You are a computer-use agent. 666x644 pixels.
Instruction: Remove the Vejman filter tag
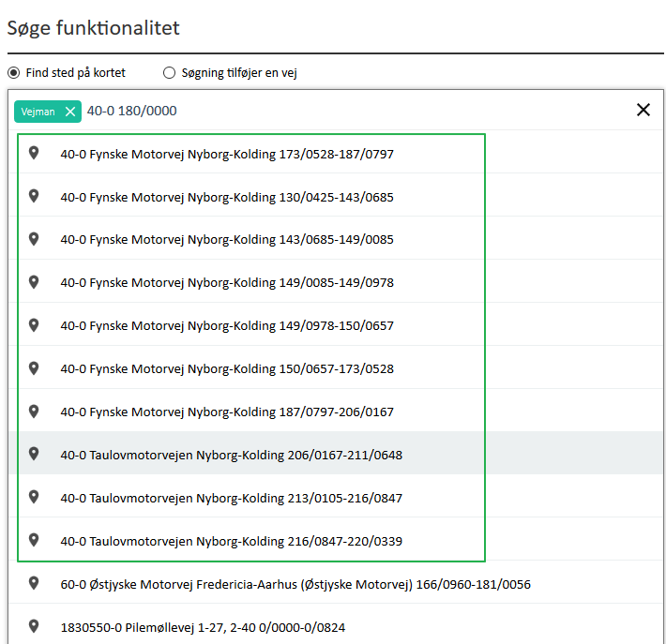(x=70, y=112)
